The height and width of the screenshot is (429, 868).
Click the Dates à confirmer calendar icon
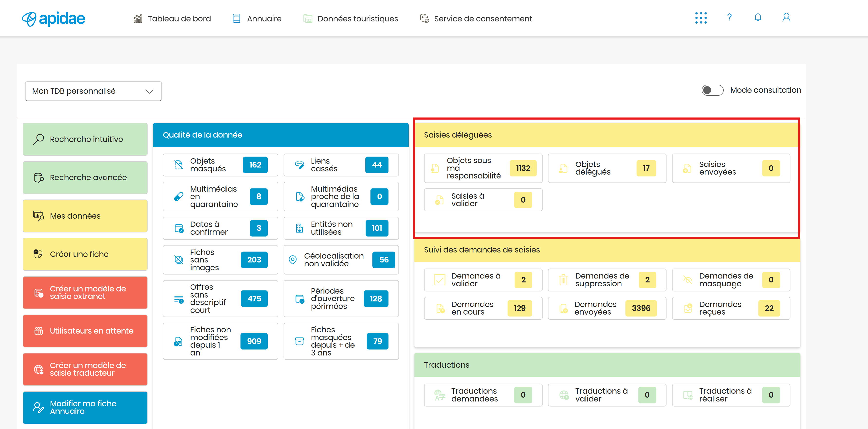[179, 228]
